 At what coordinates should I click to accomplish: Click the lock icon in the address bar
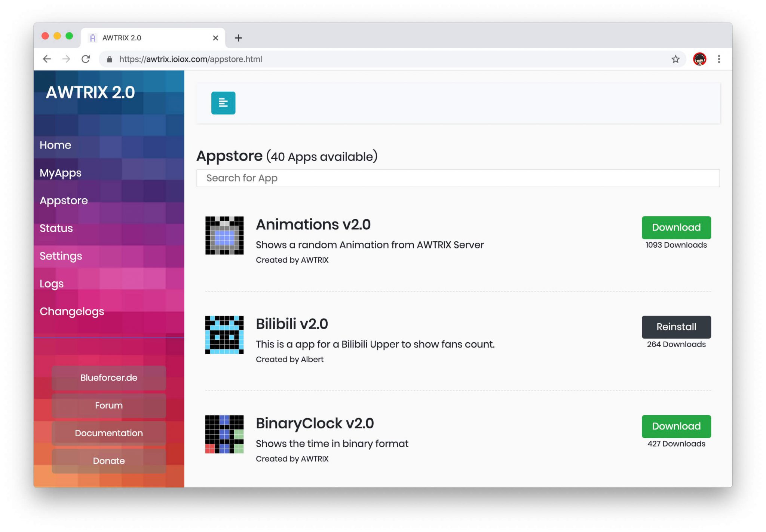tap(109, 59)
